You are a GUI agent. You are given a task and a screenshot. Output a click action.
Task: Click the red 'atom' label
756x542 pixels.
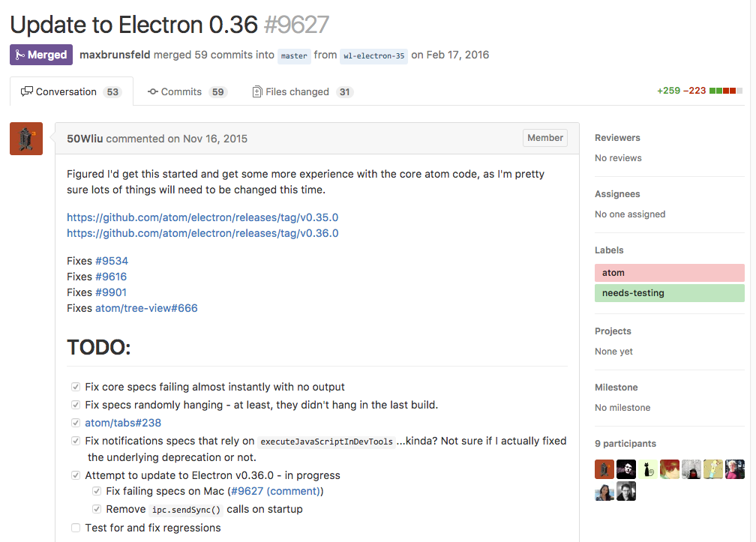tap(669, 273)
